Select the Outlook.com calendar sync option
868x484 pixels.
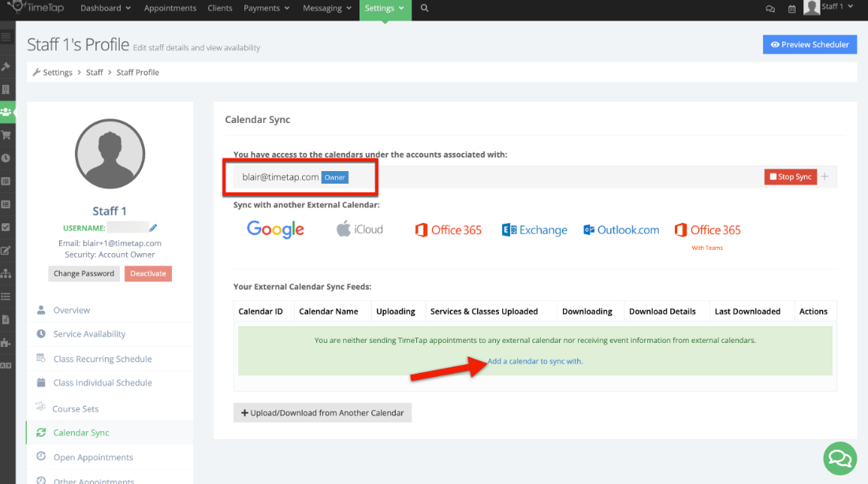pos(622,229)
